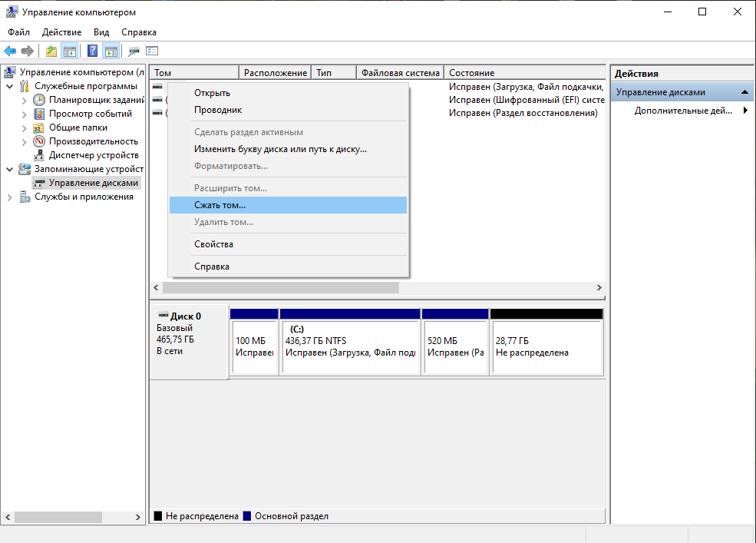The width and height of the screenshot is (756, 543).
Task: Click the console tree horizontal scrollbar thumb
Action: point(58,518)
